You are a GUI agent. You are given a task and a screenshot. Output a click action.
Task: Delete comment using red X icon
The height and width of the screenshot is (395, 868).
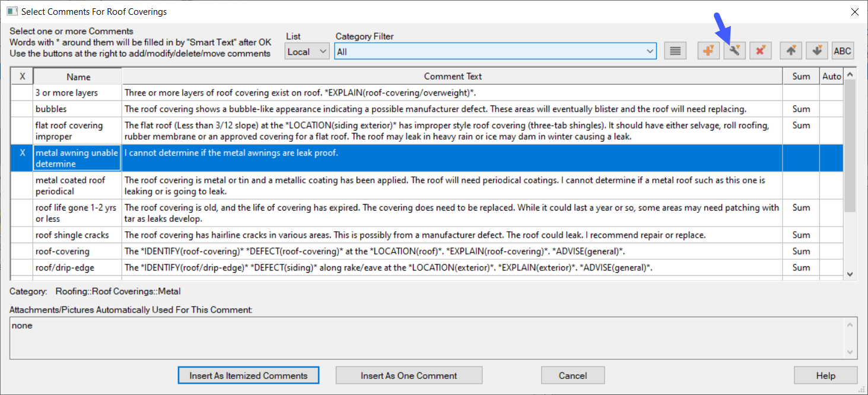coord(760,51)
